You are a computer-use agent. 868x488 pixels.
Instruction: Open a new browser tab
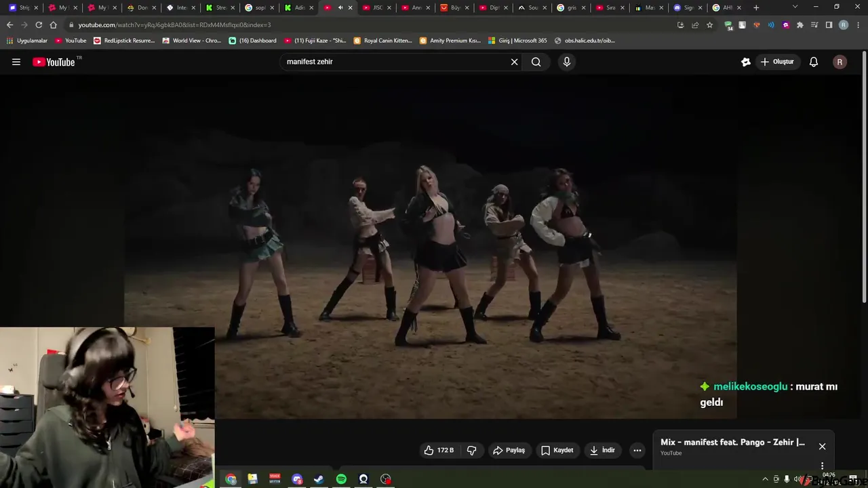coord(756,7)
